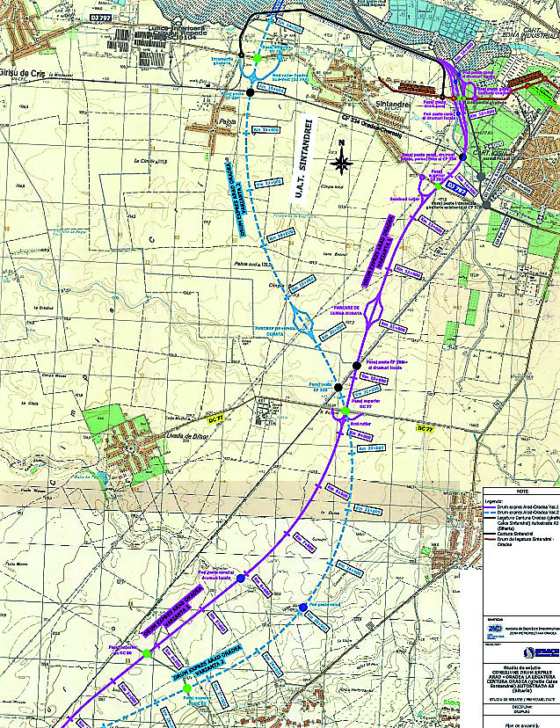The image size is (560, 728).
Task: Click the NOTE header in legend box
Action: (522, 492)
